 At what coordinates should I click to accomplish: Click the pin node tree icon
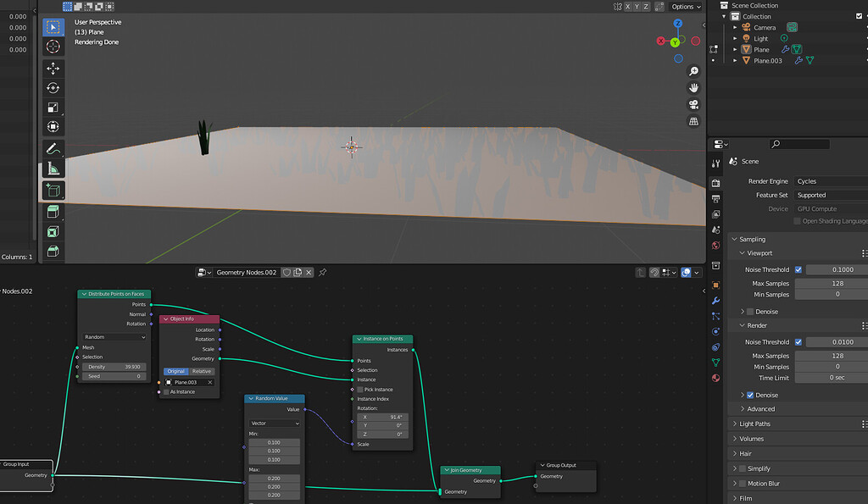323,272
